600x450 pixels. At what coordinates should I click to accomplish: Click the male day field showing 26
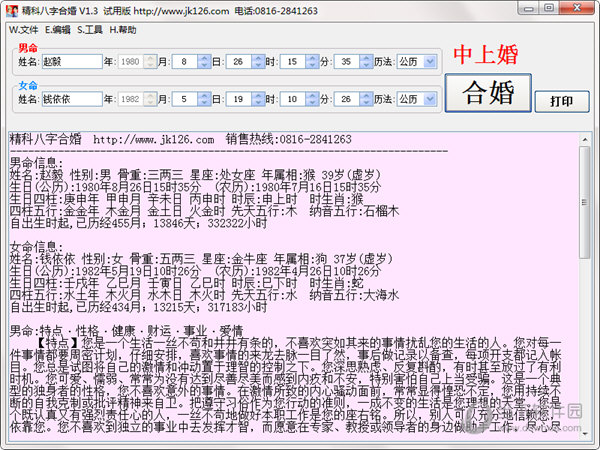[x=238, y=62]
